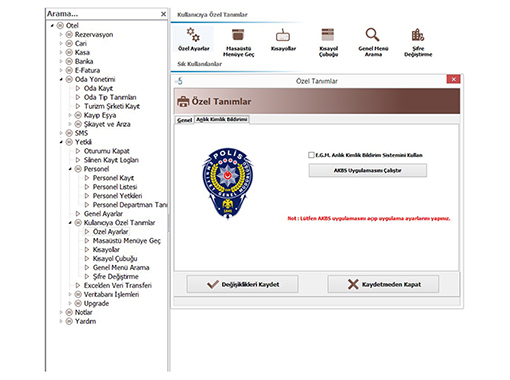The width and height of the screenshot is (510, 380).
Task: Click the E-Fatura node circle icon
Action: [69, 70]
